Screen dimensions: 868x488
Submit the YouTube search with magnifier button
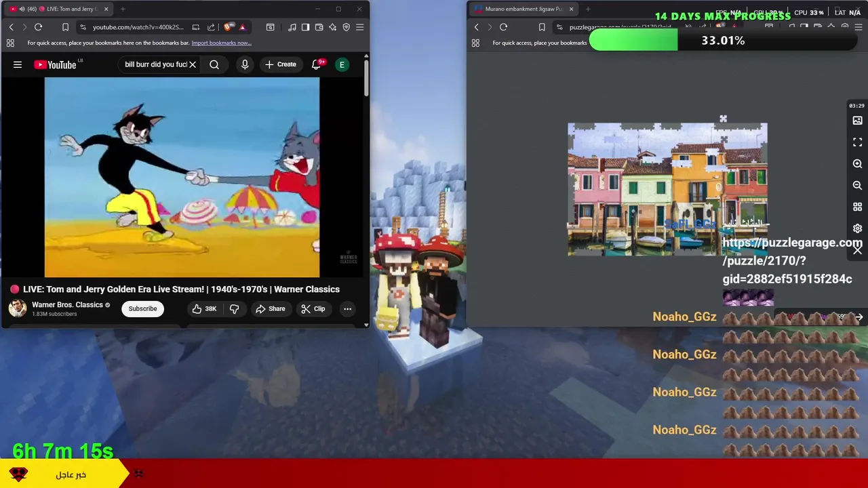pyautogui.click(x=214, y=64)
